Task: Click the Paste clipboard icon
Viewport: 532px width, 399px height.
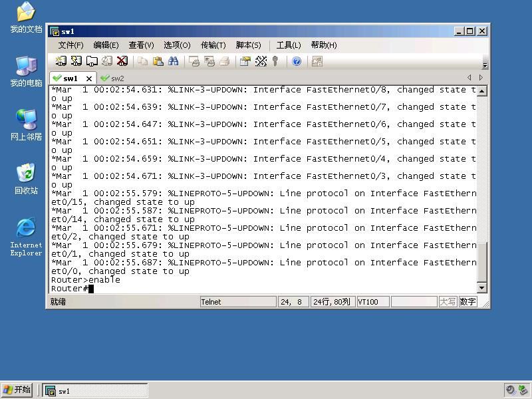Action: click(x=158, y=61)
